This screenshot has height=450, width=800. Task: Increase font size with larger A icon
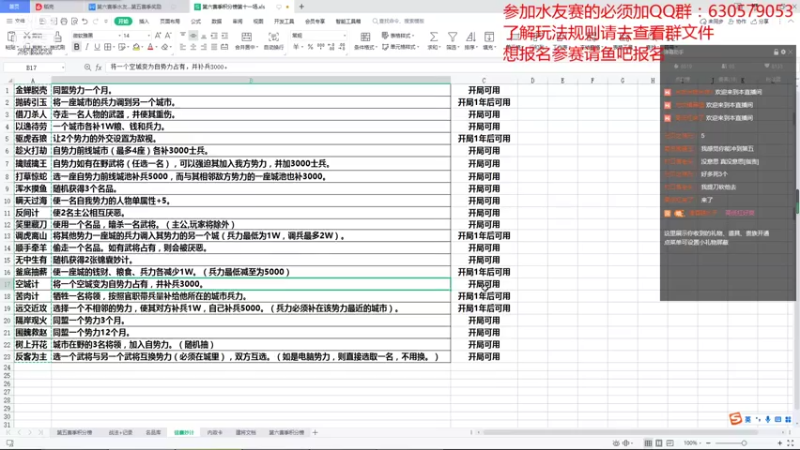(x=158, y=35)
